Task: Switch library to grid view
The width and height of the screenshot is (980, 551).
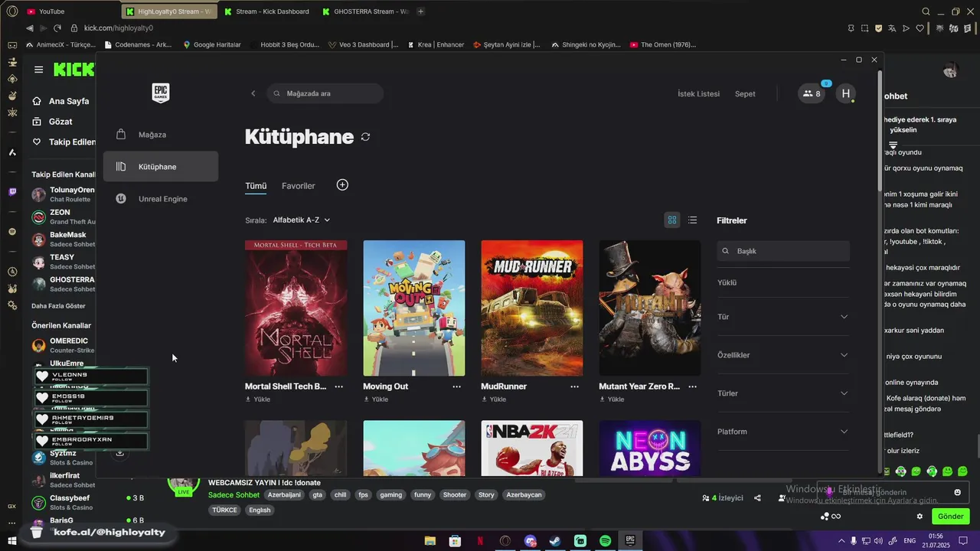Action: [672, 220]
